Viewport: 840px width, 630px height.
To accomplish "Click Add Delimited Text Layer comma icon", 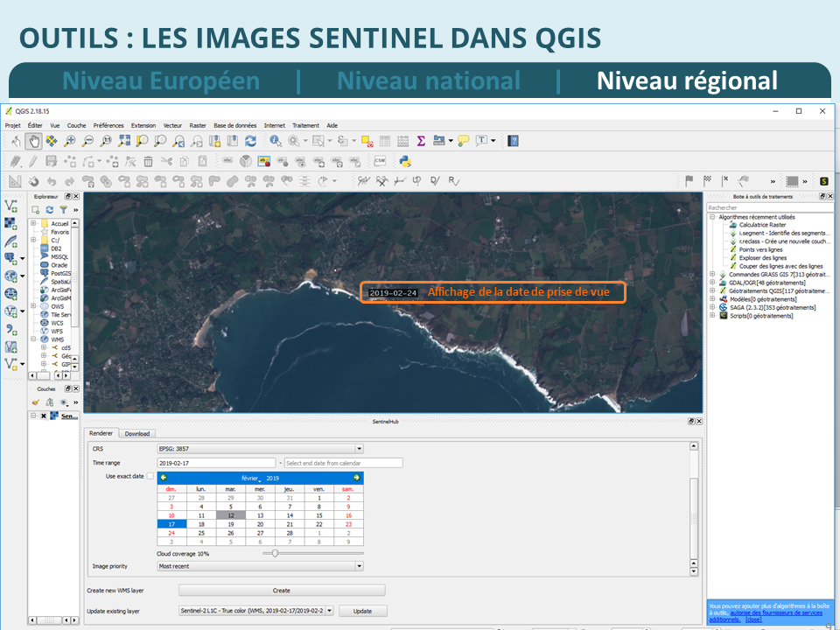I will coord(11,330).
